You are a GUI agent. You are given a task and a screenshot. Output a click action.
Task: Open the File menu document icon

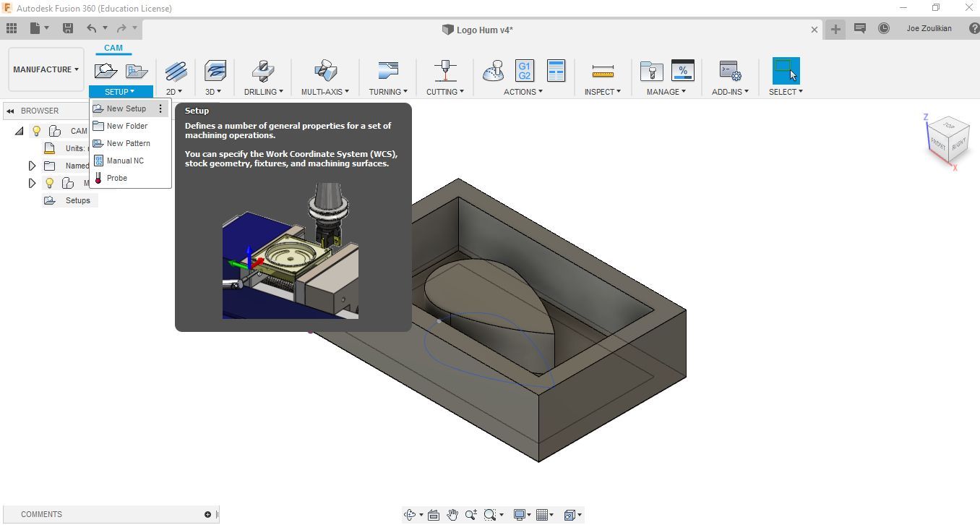[35, 28]
